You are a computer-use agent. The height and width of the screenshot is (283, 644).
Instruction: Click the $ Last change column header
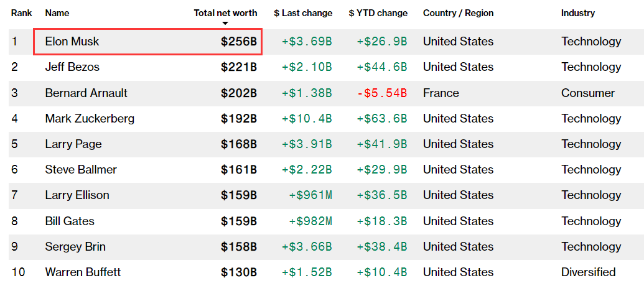click(x=303, y=13)
